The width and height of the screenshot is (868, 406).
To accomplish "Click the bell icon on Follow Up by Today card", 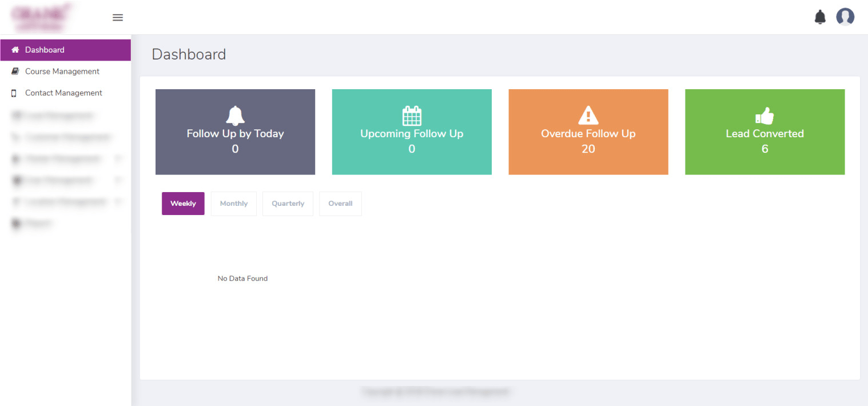I will (x=235, y=114).
